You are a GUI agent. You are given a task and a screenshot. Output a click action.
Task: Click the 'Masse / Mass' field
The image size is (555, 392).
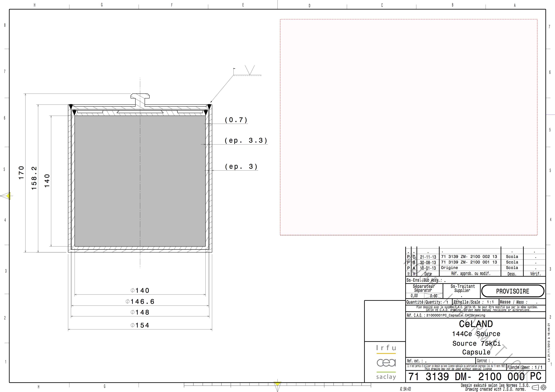pos(522,302)
